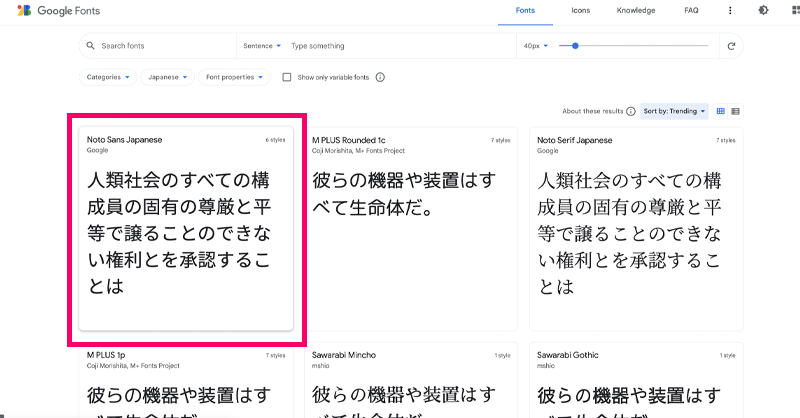Click the Google Fonts logo

pos(50,11)
